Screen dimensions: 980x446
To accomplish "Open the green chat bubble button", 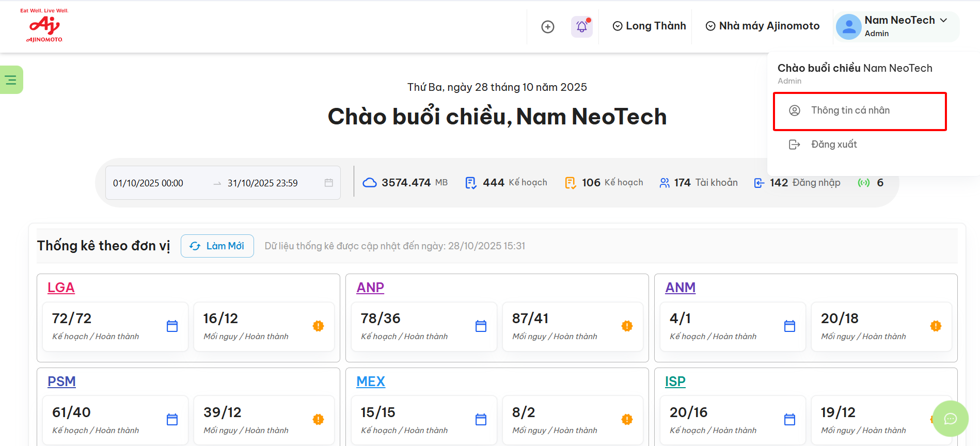I will [950, 419].
